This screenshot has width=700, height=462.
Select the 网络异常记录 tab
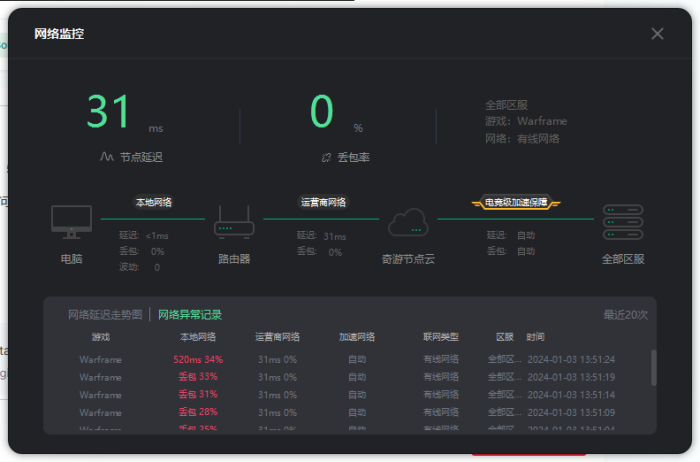(x=190, y=315)
